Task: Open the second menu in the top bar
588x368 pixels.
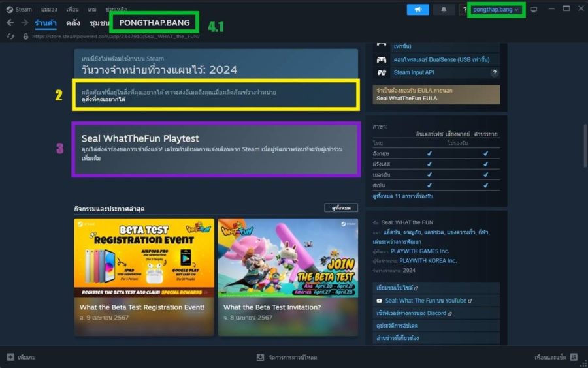Action: (49, 9)
